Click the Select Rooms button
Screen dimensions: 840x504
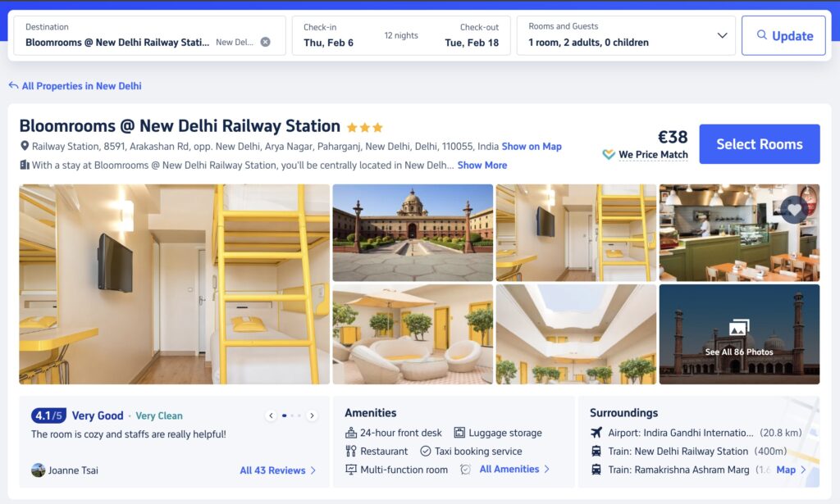tap(759, 144)
